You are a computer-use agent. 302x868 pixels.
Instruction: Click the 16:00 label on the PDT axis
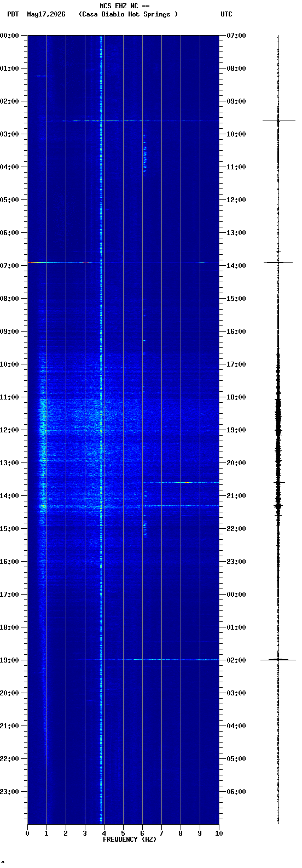[x=9, y=562]
